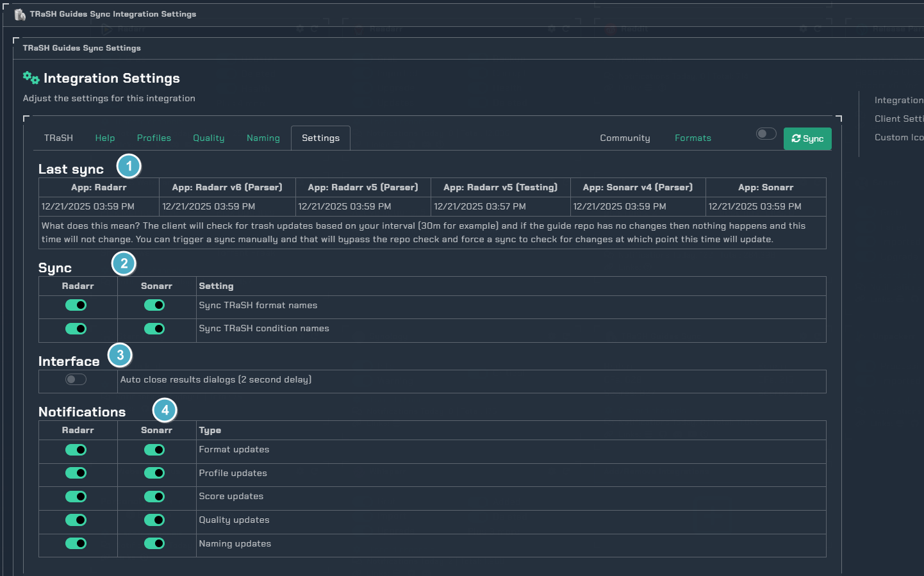The width and height of the screenshot is (924, 576).
Task: Select the Community tab
Action: pyautogui.click(x=625, y=137)
